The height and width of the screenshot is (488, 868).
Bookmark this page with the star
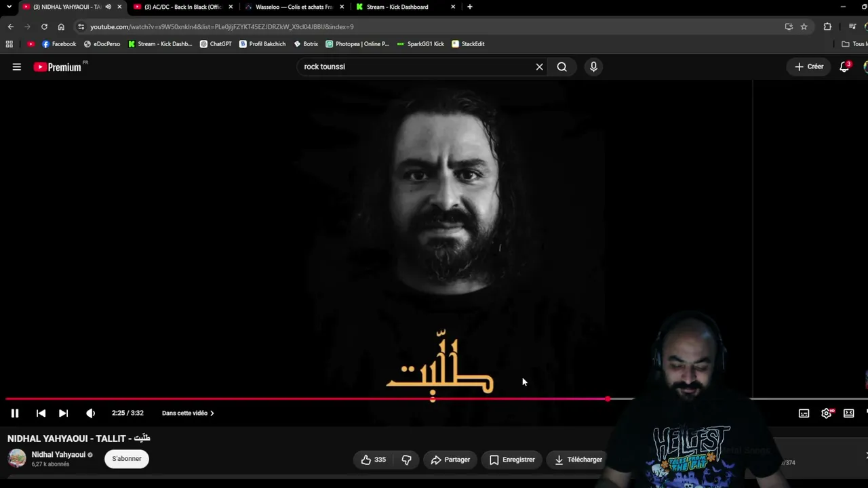click(804, 26)
